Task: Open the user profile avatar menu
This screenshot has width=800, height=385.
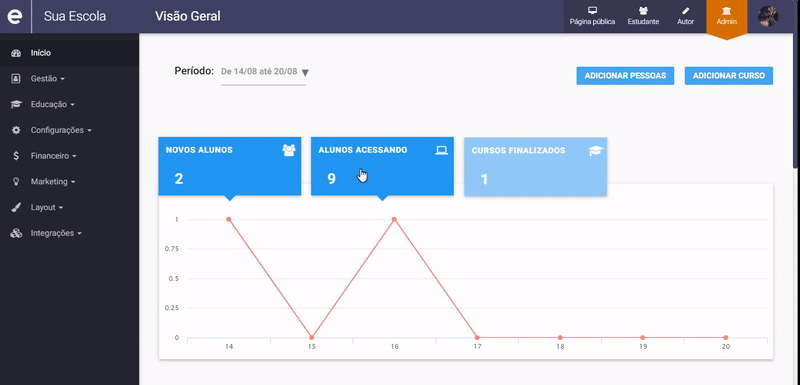Action: pyautogui.click(x=768, y=16)
